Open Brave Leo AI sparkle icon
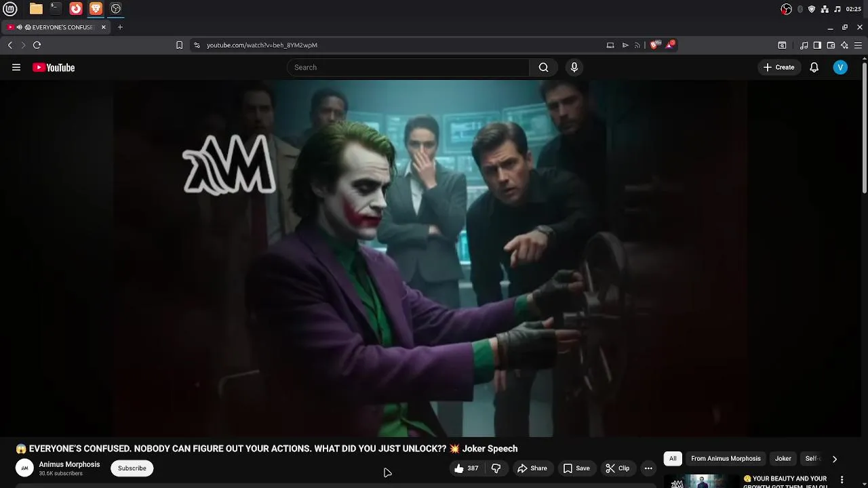868x488 pixels. click(844, 45)
